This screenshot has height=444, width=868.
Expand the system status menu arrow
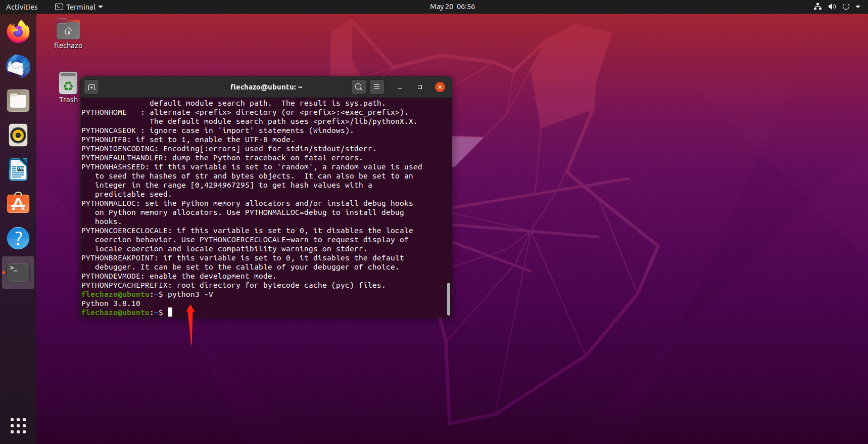point(858,7)
